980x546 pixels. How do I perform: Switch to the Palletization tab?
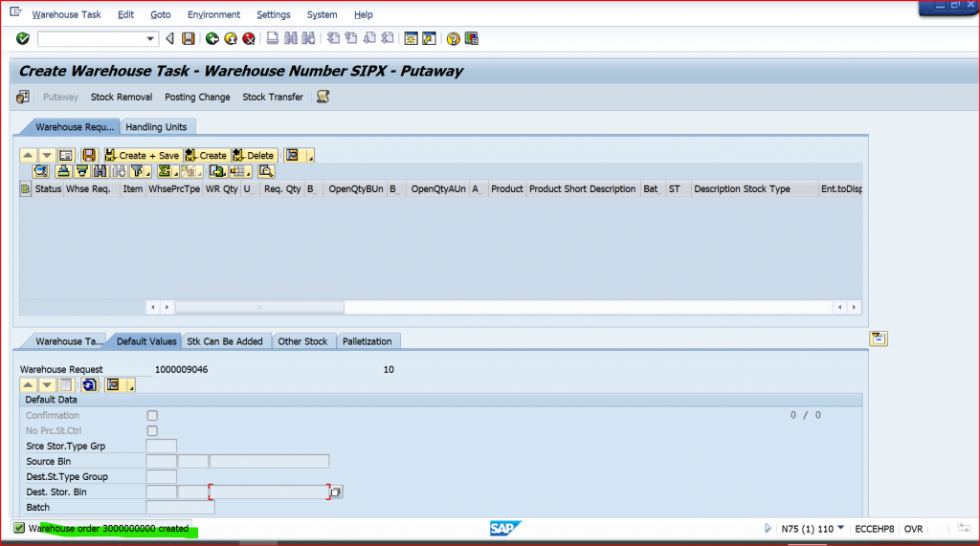pos(367,341)
